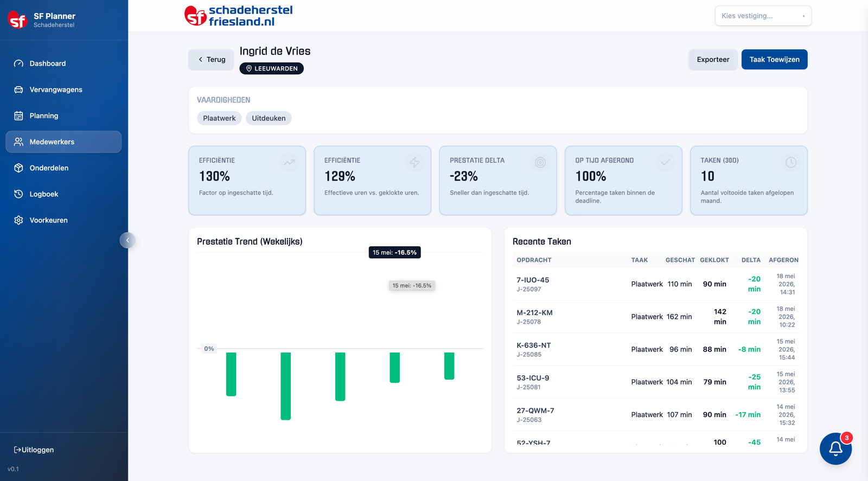Click the tallest second green trend bar
Viewport: 868px width, 481px height.
285,386
